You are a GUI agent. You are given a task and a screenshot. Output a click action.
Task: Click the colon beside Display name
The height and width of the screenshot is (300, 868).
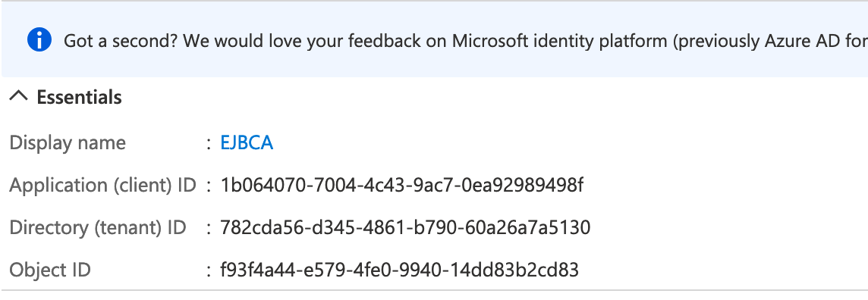[209, 144]
